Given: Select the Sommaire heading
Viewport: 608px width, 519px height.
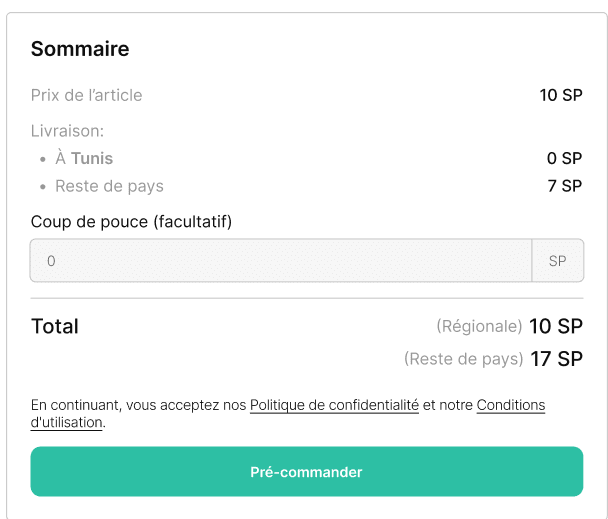Looking at the screenshot, I should point(80,49).
